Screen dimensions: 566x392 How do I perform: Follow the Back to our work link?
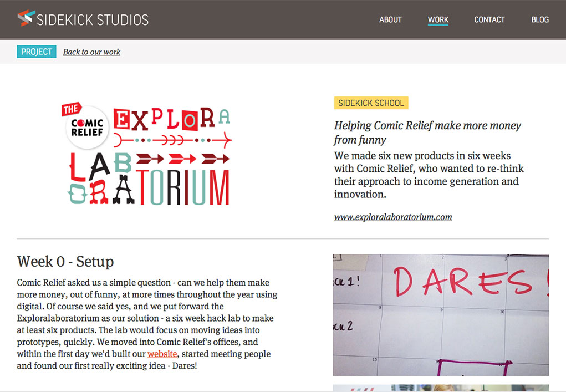tap(91, 52)
